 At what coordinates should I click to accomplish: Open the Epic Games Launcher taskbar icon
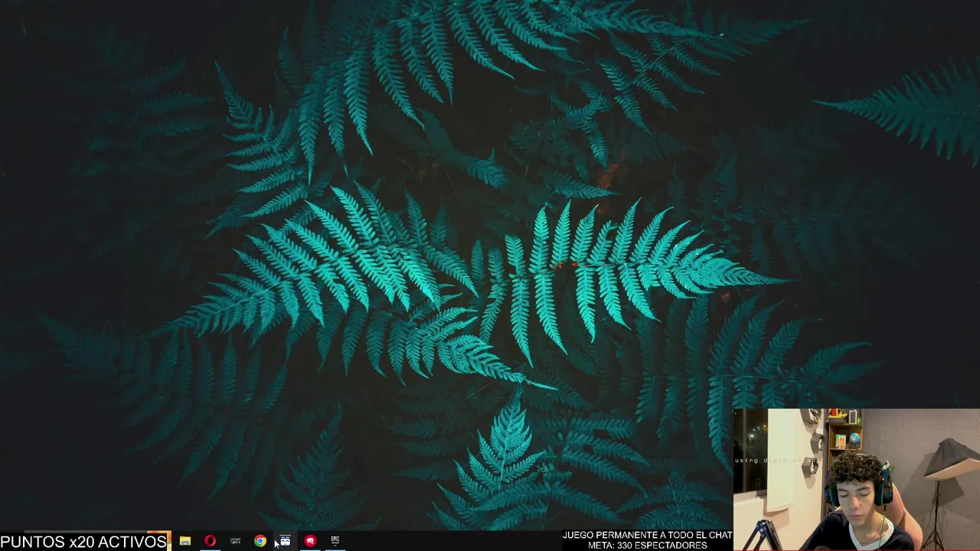(335, 540)
